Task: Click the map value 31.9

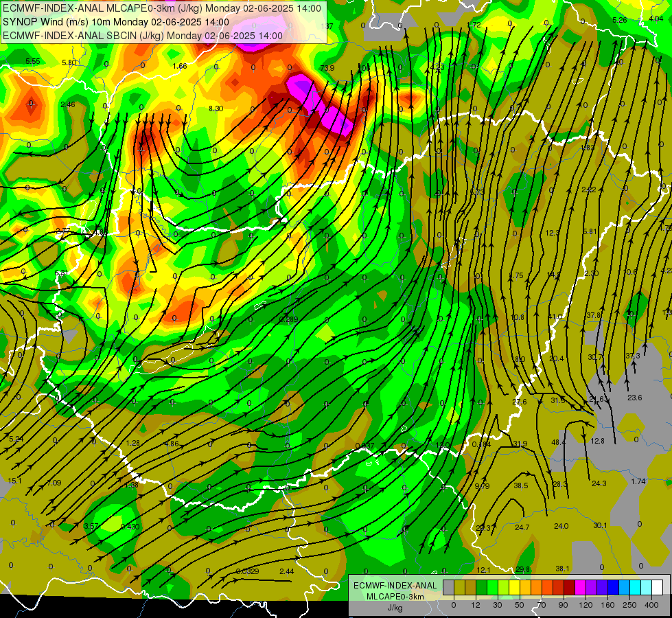Action: tap(520, 444)
